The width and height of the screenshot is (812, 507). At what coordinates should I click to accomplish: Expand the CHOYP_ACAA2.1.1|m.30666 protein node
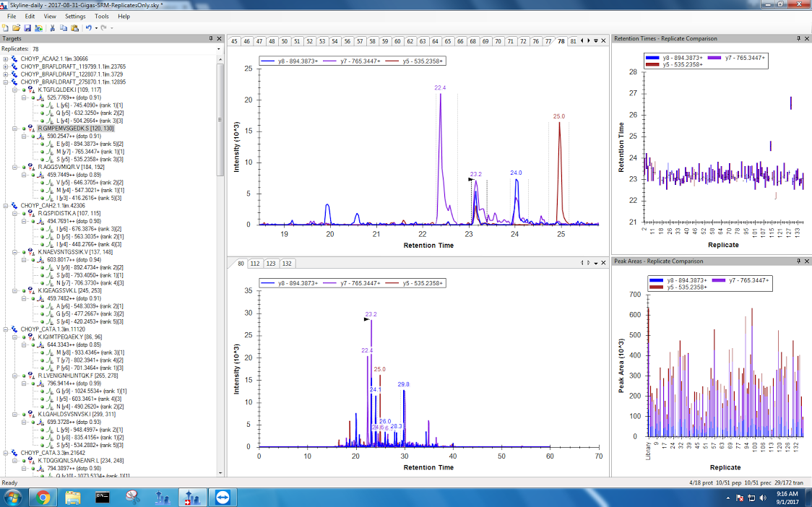[6, 58]
